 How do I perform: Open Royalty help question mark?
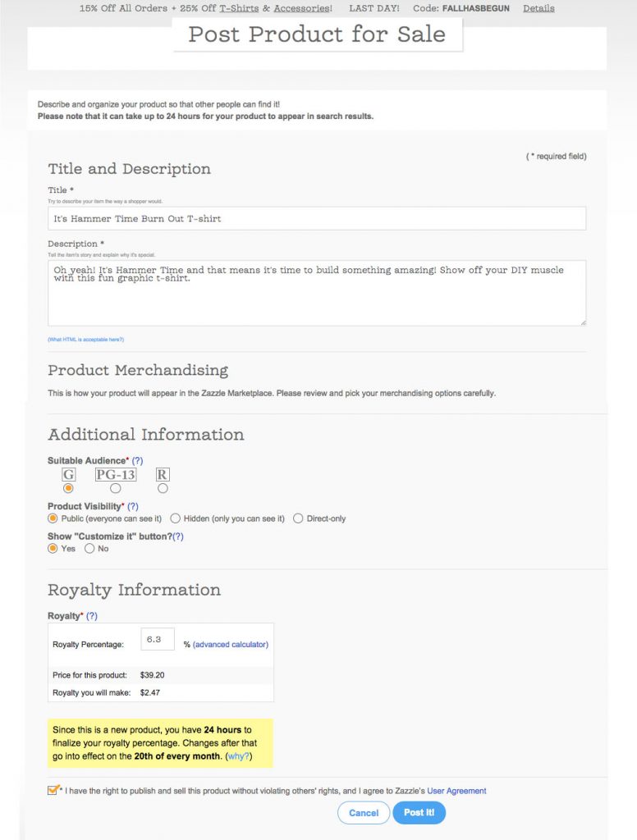pyautogui.click(x=92, y=616)
